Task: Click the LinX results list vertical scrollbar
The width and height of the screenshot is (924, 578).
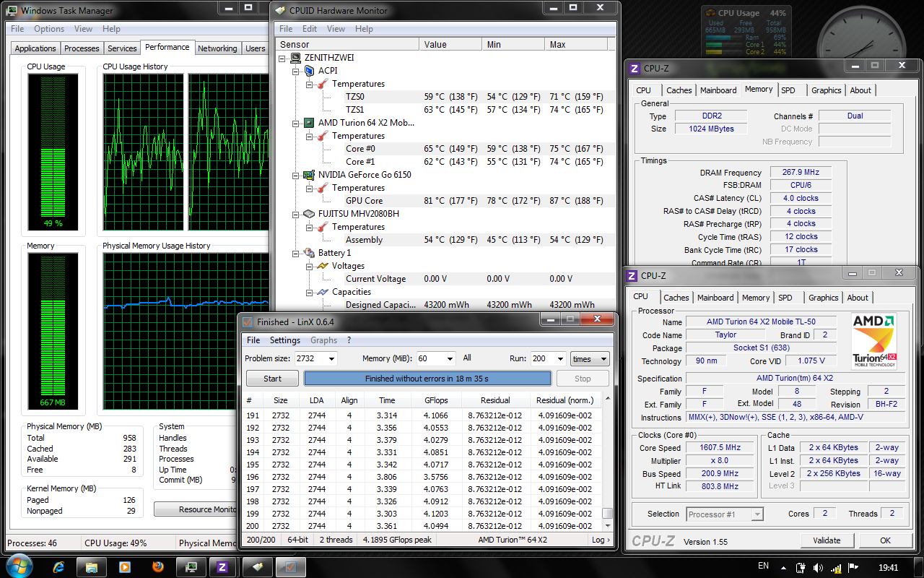Action: pyautogui.click(x=607, y=462)
